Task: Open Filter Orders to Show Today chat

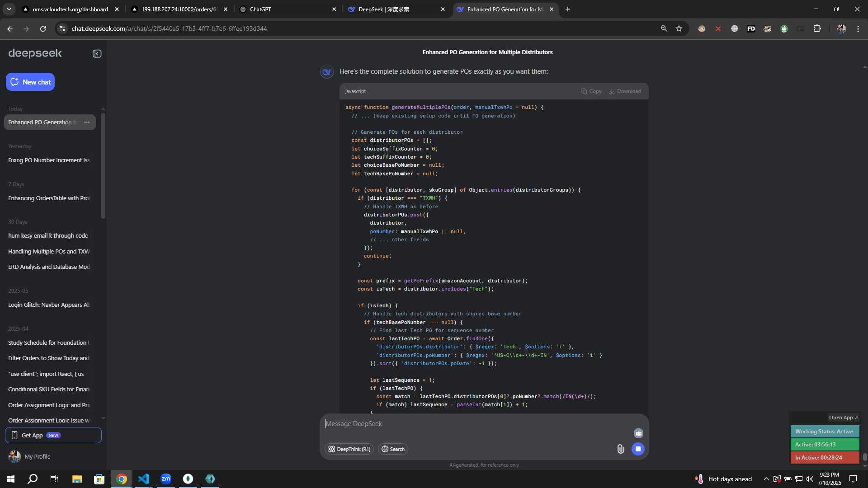Action: pos(49,358)
